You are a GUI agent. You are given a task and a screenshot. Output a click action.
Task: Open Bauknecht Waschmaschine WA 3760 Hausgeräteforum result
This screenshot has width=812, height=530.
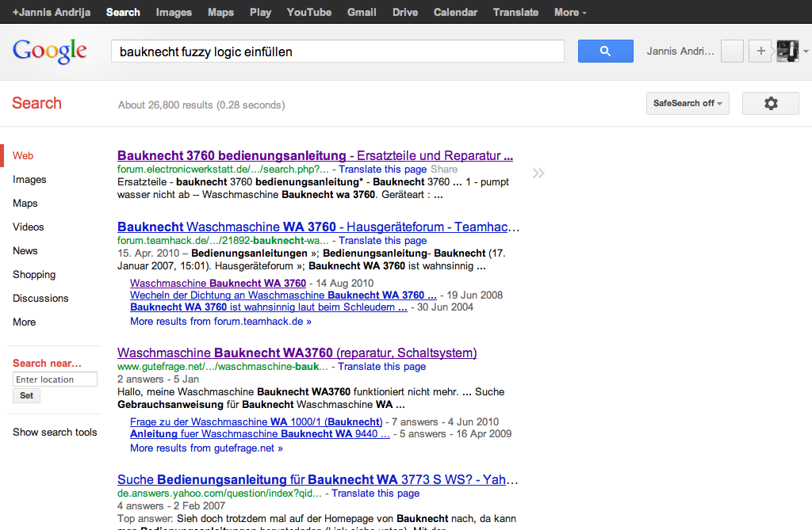318,227
